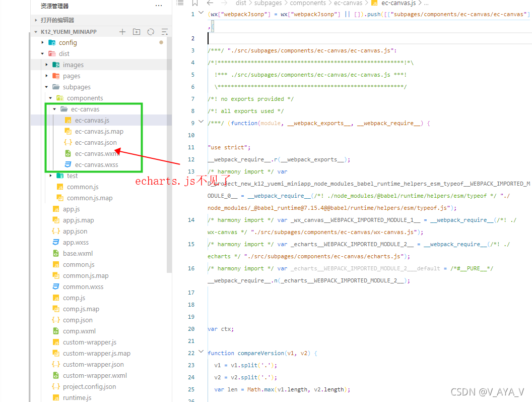Open ec-canvas.json file
The image size is (532, 402).
96,142
